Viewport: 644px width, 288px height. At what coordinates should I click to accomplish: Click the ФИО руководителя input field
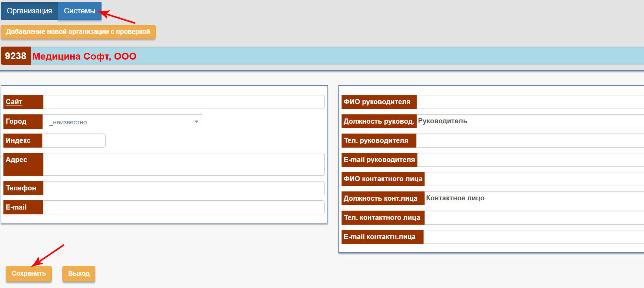pyautogui.click(x=530, y=102)
